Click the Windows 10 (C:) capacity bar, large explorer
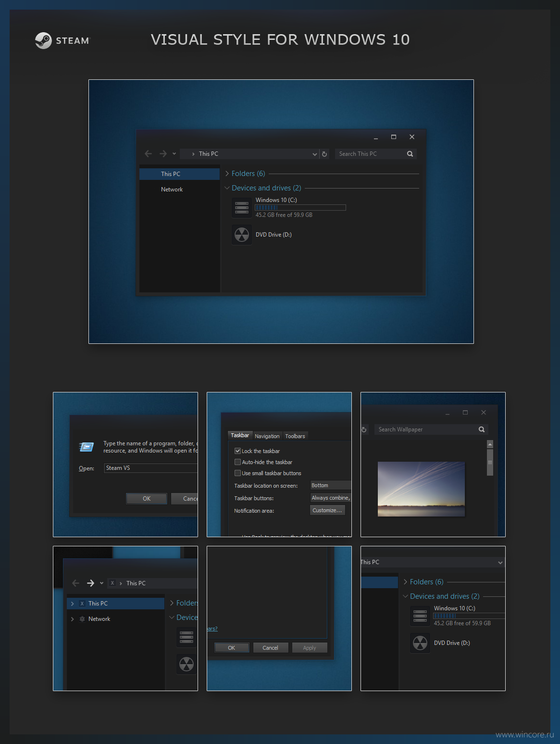The height and width of the screenshot is (744, 560). [x=300, y=208]
